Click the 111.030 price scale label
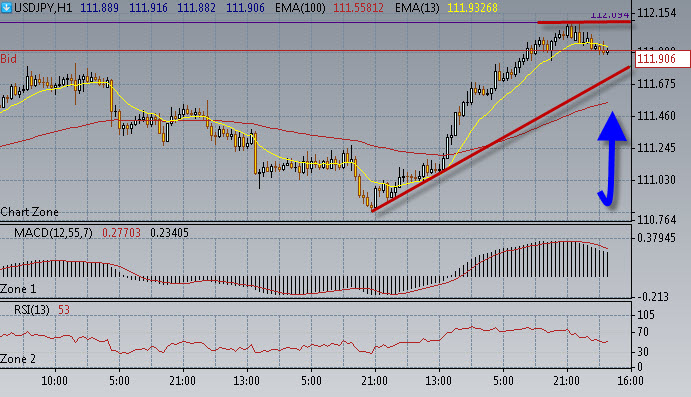Viewport: 691px width, 397px height. [656, 180]
